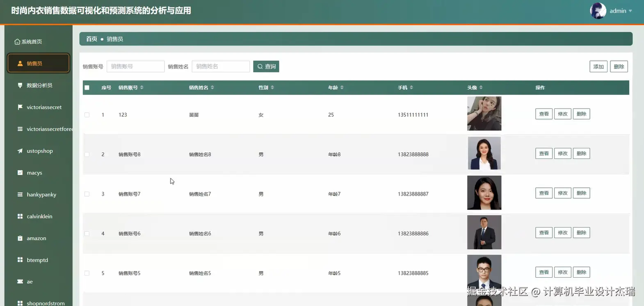This screenshot has height=306, width=644.
Task: Sort by the 性别 column arrows
Action: 272,87
